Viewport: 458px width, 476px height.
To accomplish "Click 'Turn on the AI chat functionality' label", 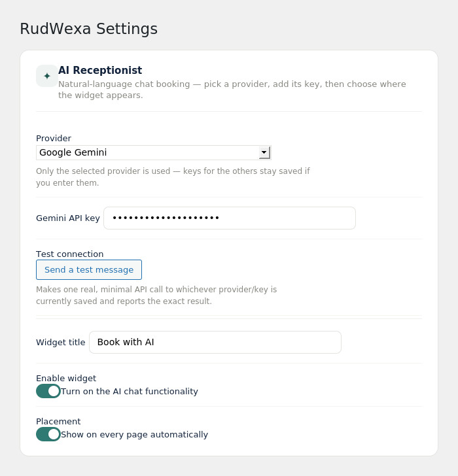I will [130, 391].
